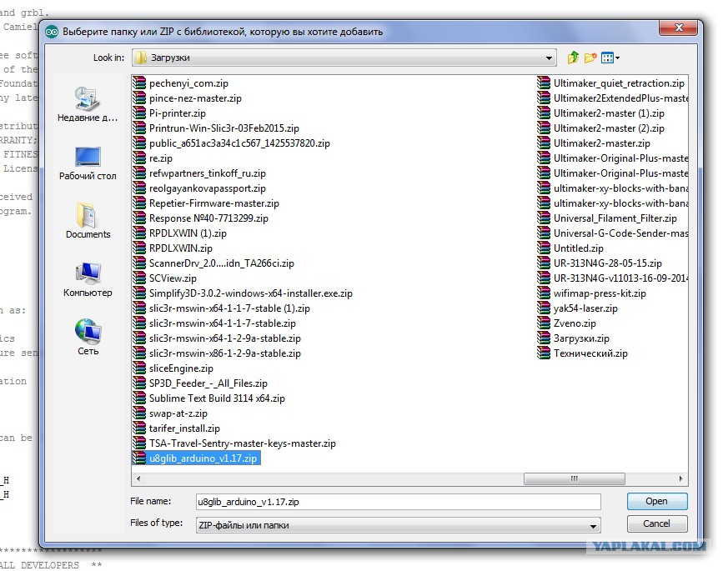This screenshot has width=728, height=571.
Task: Expand the Files of type dropdown
Action: point(593,526)
